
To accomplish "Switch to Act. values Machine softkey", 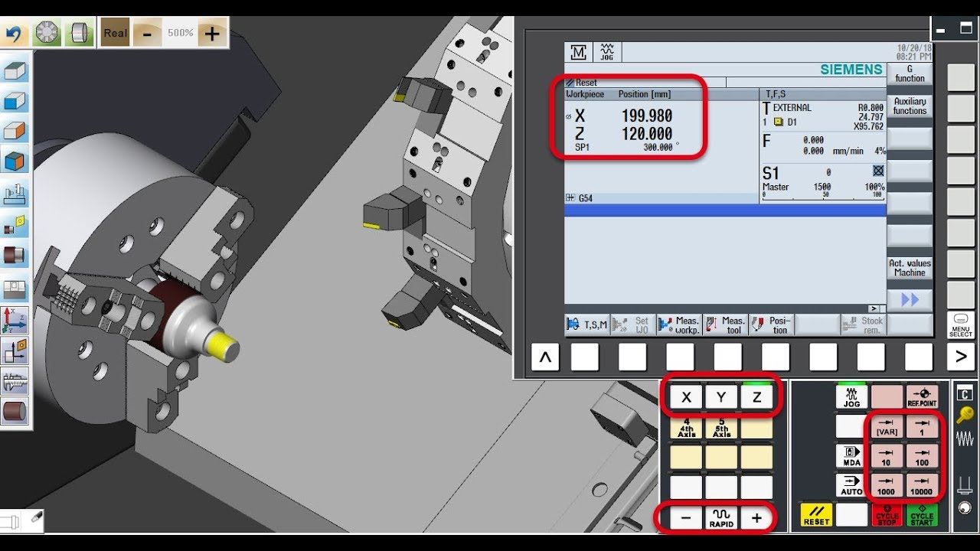I will (910, 268).
